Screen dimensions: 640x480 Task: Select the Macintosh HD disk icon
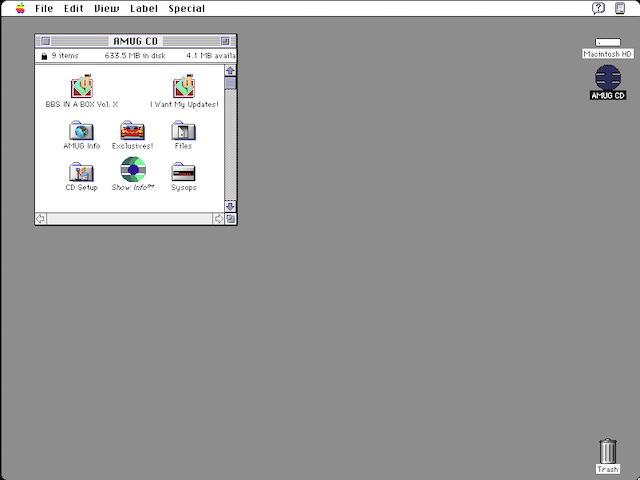pyautogui.click(x=608, y=42)
